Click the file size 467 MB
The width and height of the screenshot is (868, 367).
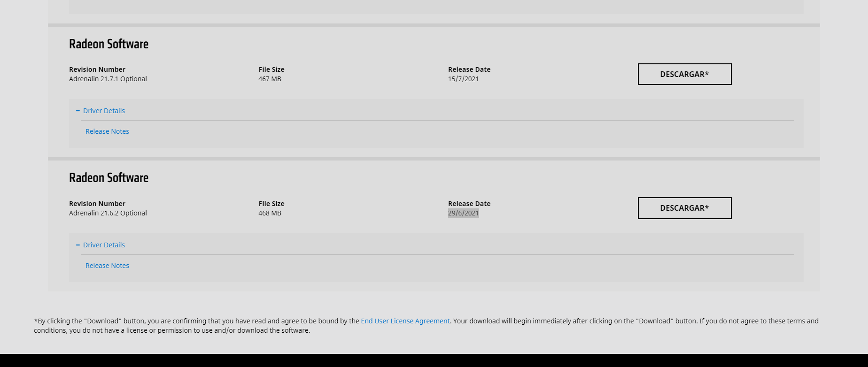pos(270,79)
